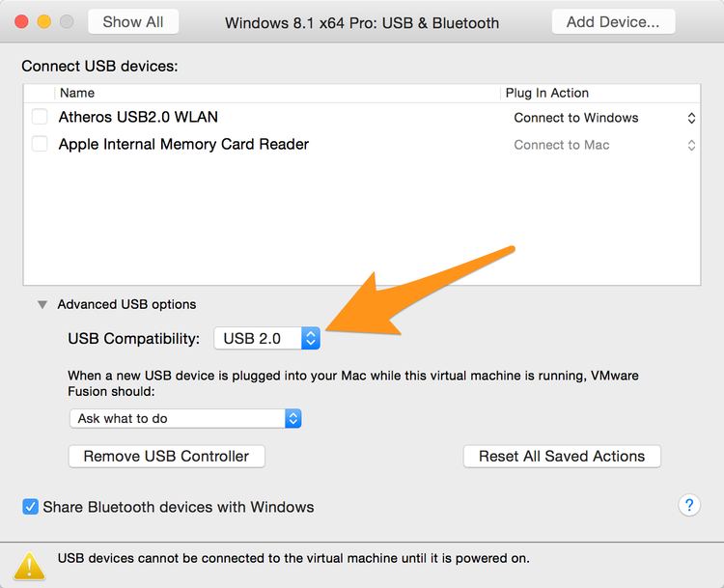Viewport: 724px width, 588px height.
Task: Tick the Apple Internal Memory Card Reader checkbox
Action: point(40,144)
